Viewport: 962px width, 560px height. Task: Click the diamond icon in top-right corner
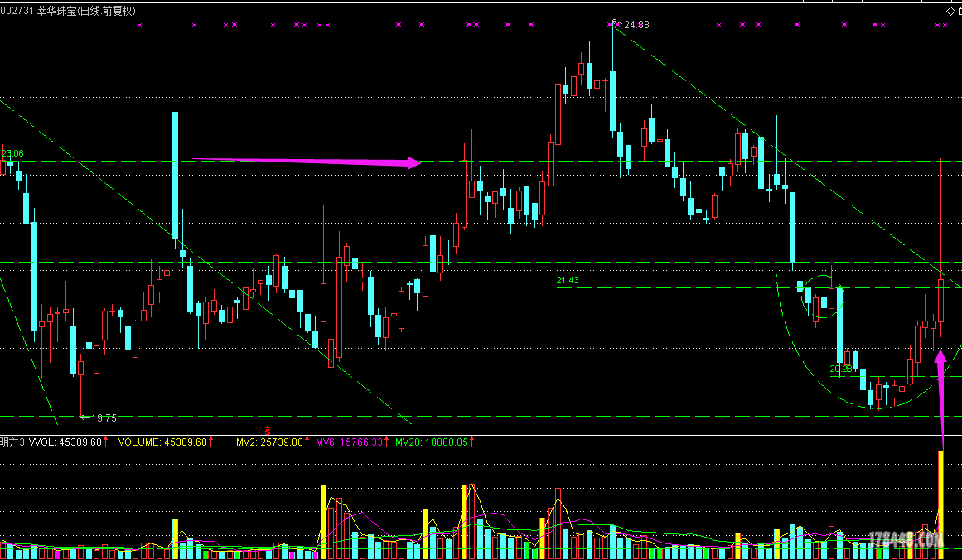pos(950,11)
